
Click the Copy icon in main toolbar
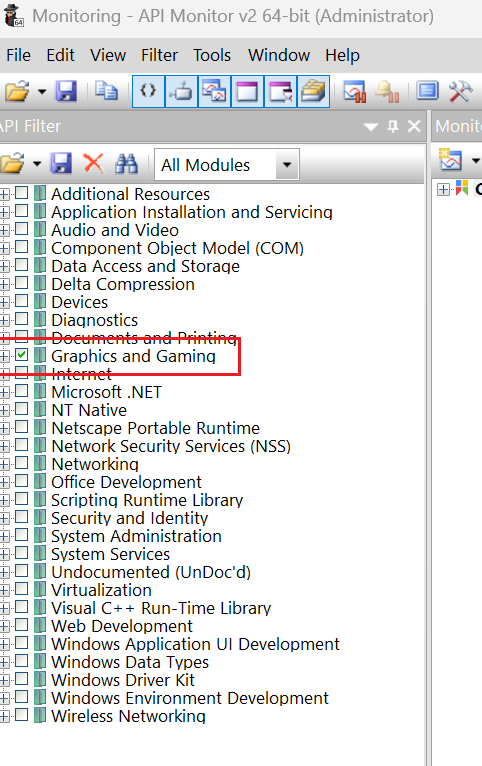pos(106,91)
